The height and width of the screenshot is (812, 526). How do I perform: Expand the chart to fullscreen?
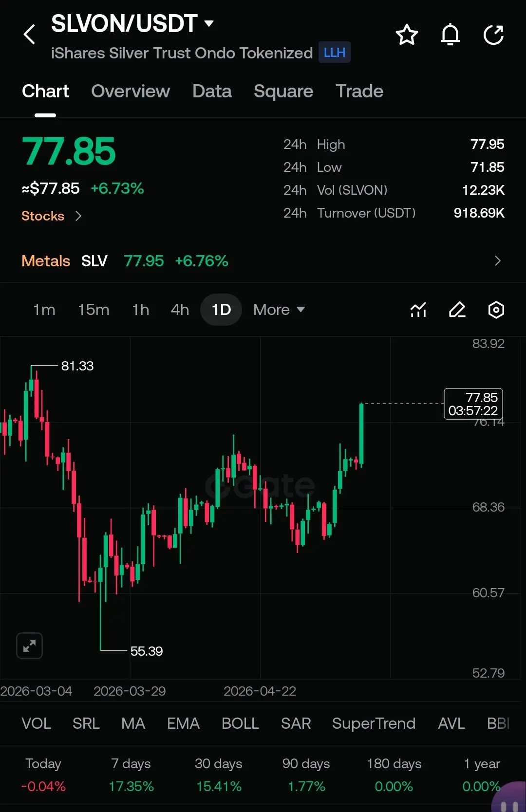pyautogui.click(x=29, y=646)
